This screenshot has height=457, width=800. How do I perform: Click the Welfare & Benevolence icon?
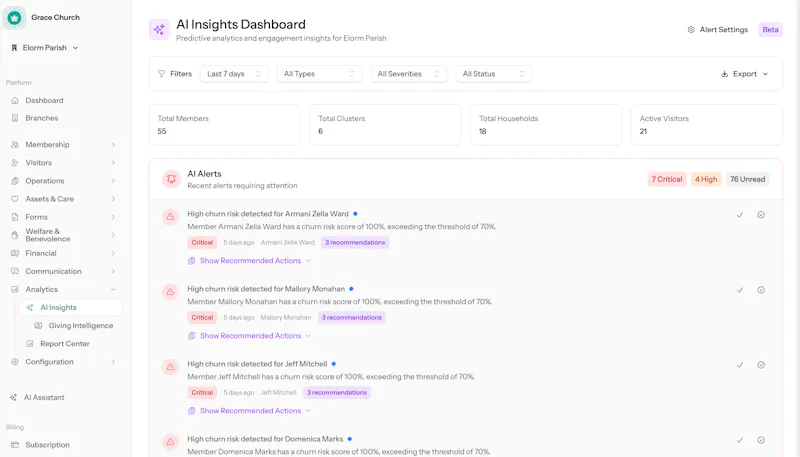coord(15,235)
